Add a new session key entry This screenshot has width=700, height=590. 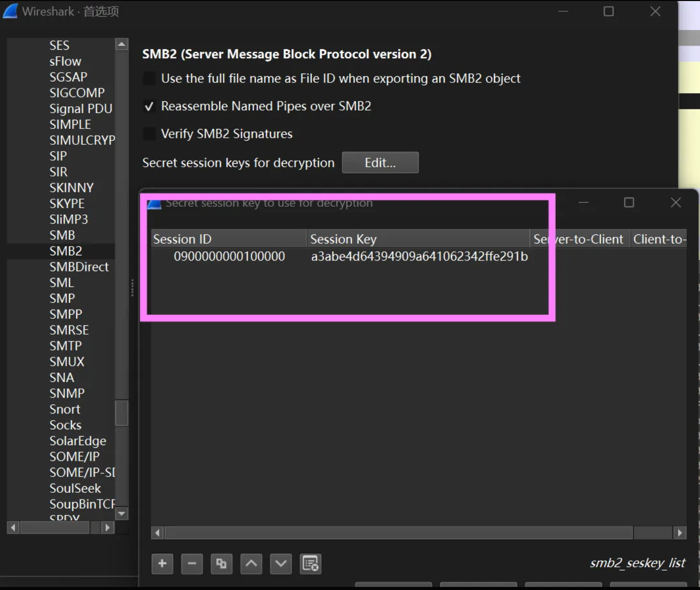(x=162, y=564)
